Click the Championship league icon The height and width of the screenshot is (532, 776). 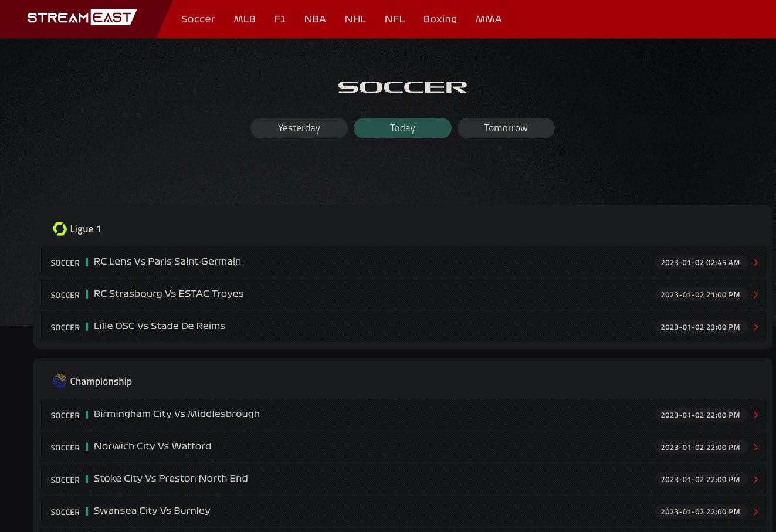(x=59, y=381)
